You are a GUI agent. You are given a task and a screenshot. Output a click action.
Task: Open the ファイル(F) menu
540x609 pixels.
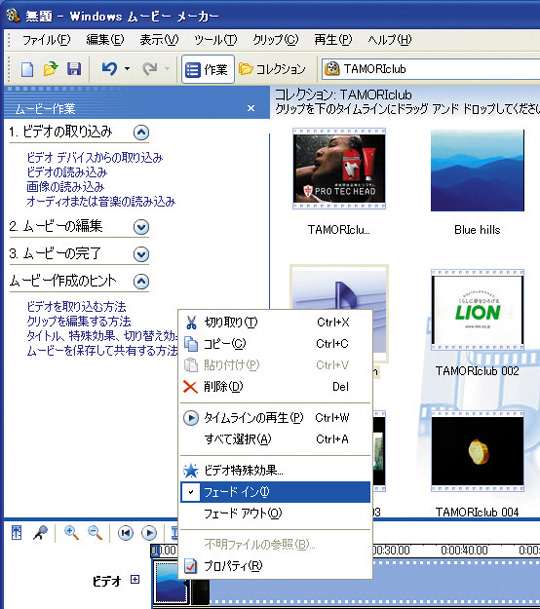tap(46, 40)
